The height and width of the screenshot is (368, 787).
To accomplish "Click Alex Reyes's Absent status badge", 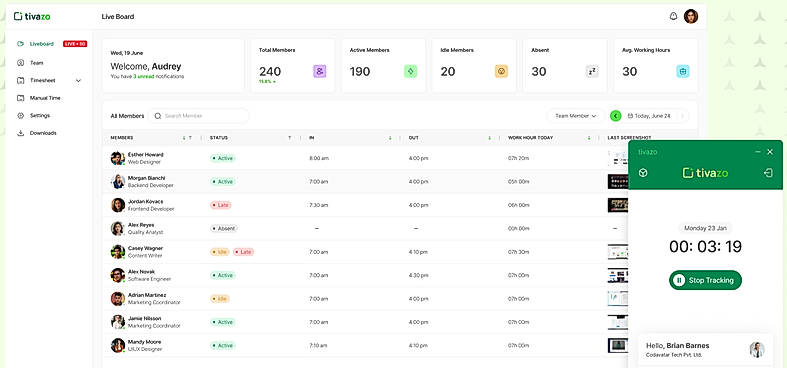I will pyautogui.click(x=224, y=228).
